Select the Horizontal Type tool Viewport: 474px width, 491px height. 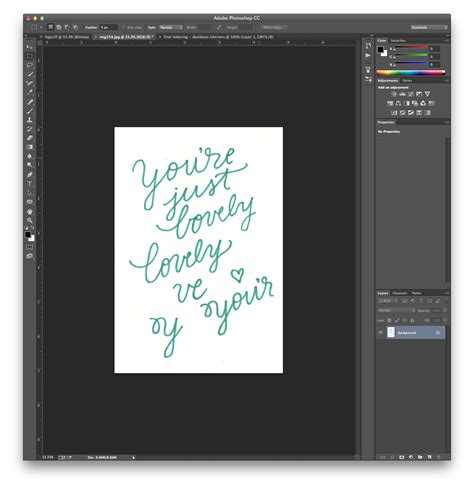pos(30,184)
